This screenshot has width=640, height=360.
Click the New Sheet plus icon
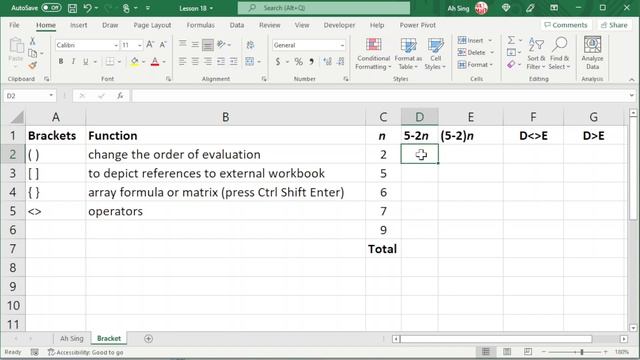coord(149,338)
